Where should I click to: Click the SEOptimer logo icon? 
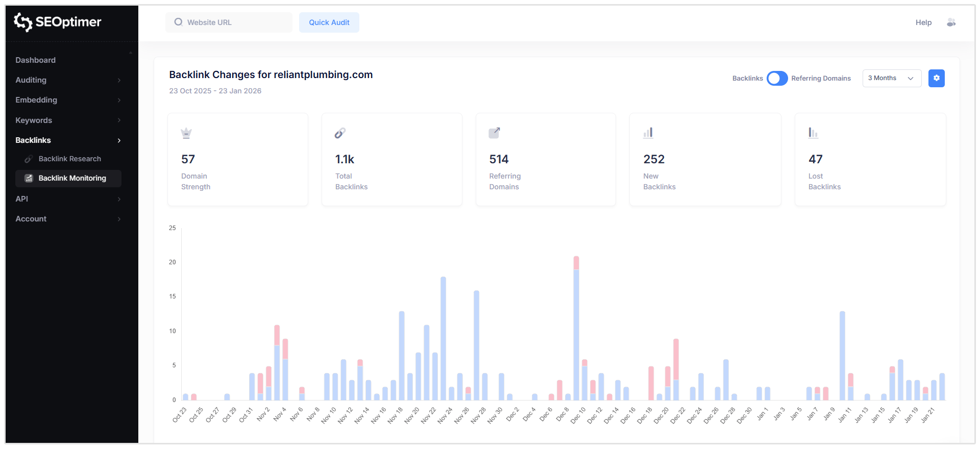tap(23, 22)
